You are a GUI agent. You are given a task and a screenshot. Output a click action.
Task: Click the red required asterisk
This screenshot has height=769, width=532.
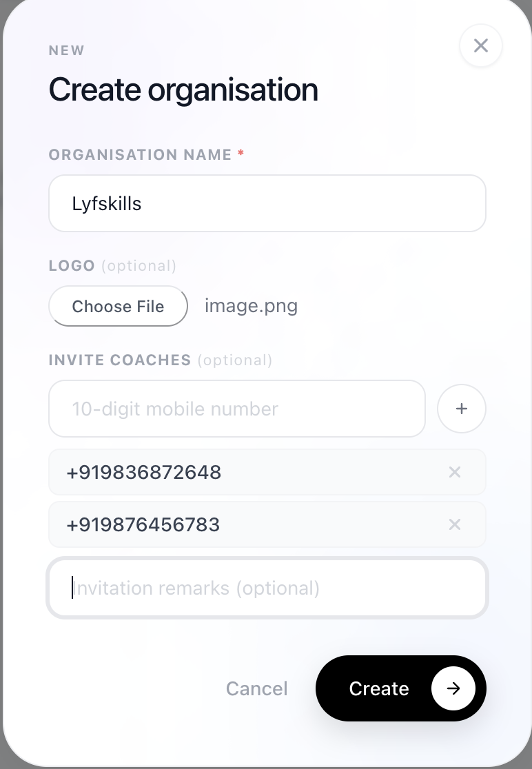(x=241, y=153)
